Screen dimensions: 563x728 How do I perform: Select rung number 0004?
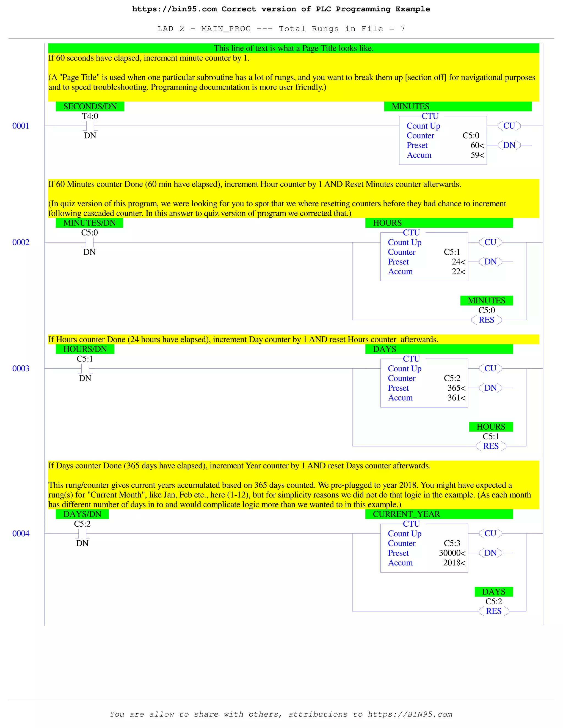point(21,534)
